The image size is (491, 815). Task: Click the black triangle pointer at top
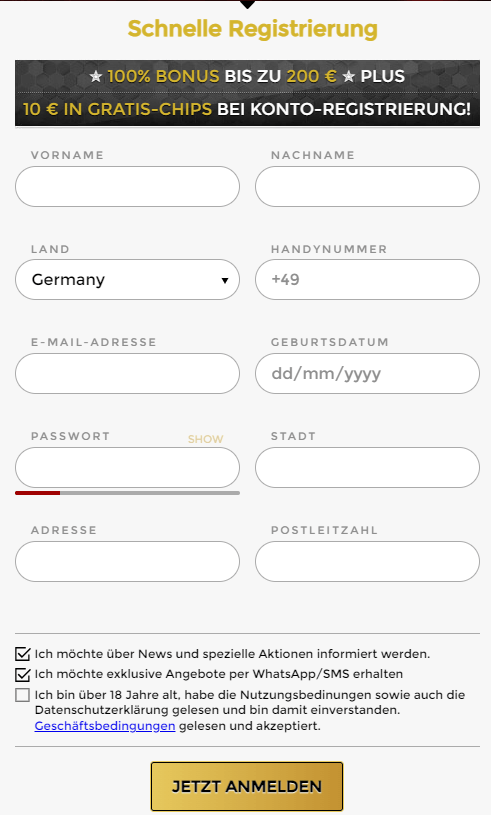(x=247, y=4)
